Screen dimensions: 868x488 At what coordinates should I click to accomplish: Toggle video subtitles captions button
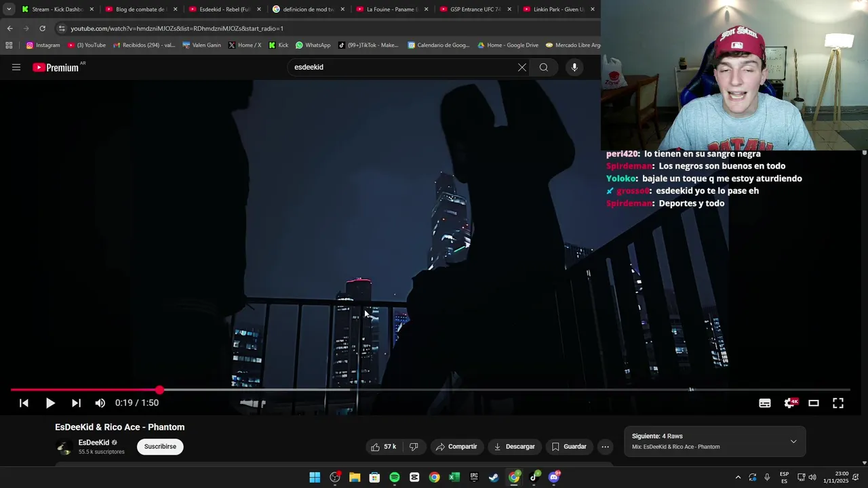765,403
